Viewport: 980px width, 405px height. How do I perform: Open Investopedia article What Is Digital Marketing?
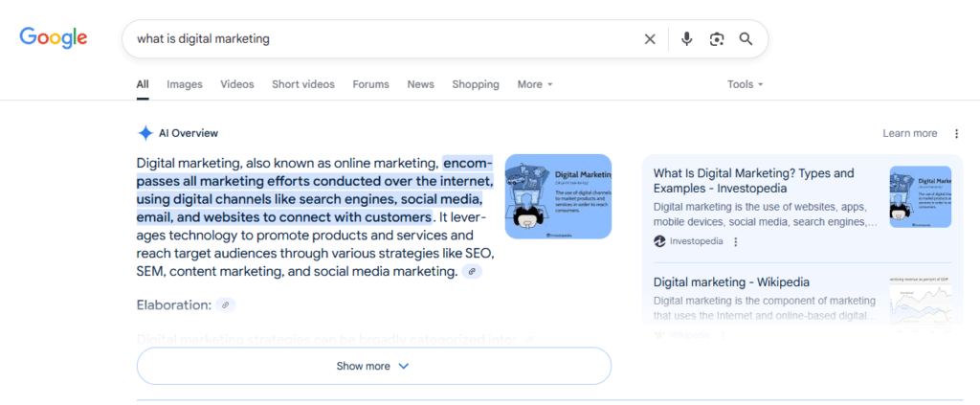(x=753, y=181)
